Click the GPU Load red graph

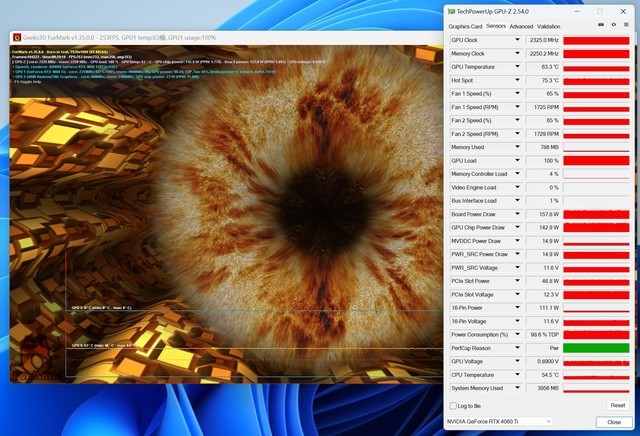coord(596,160)
